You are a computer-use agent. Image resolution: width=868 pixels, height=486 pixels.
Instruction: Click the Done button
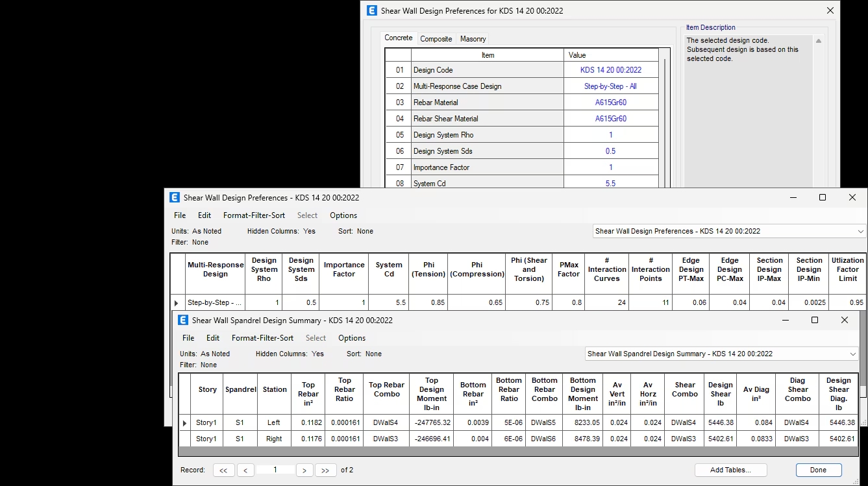click(818, 470)
